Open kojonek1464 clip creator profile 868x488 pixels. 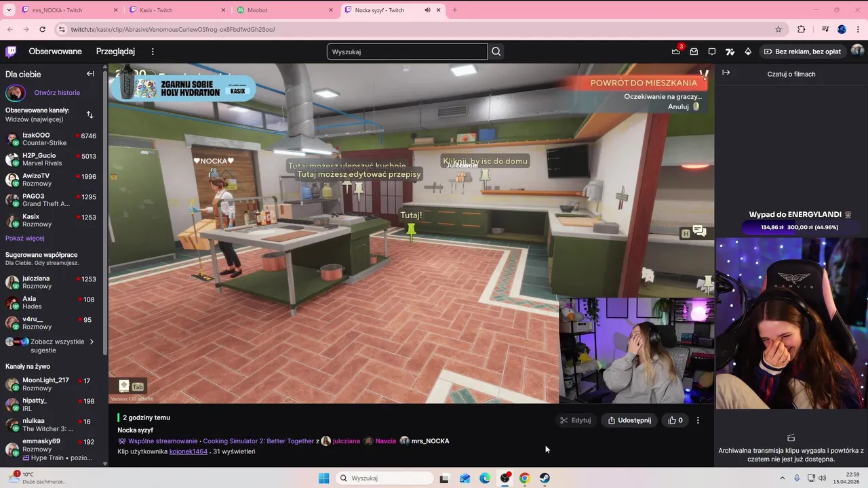coord(189,451)
